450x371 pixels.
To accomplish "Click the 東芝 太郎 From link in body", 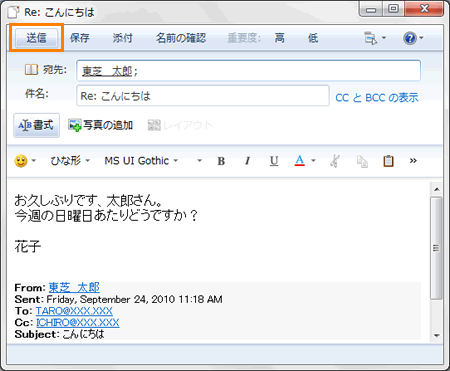I will 74,287.
